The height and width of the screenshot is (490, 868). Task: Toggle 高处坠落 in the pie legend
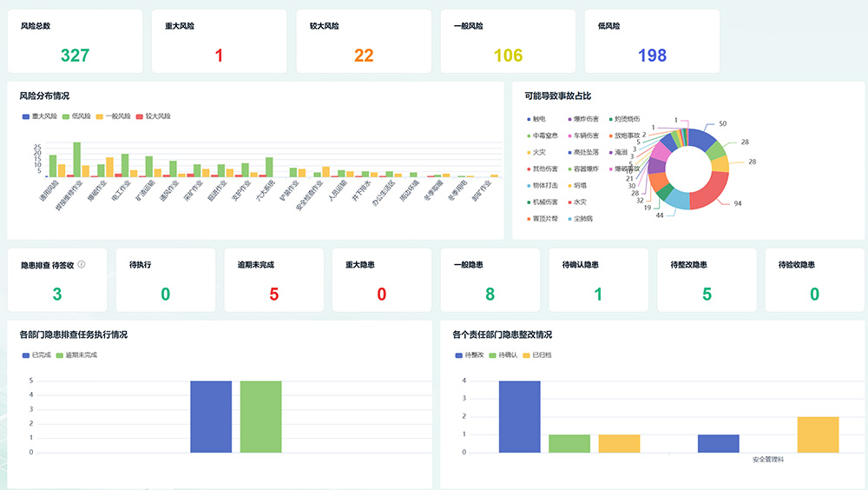pos(583,152)
